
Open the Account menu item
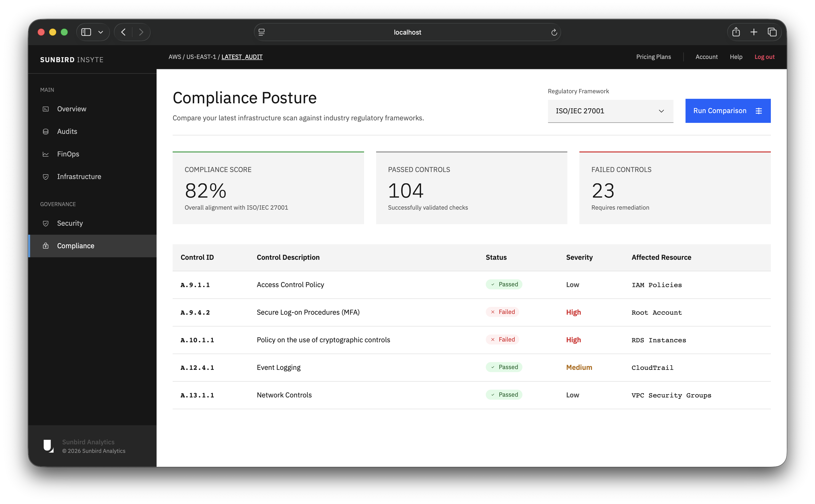[x=706, y=57]
